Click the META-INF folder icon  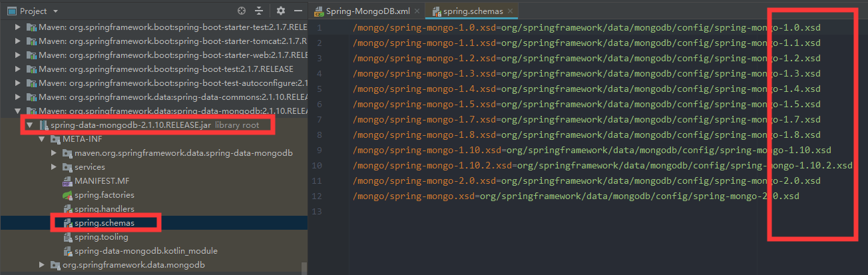click(55, 139)
